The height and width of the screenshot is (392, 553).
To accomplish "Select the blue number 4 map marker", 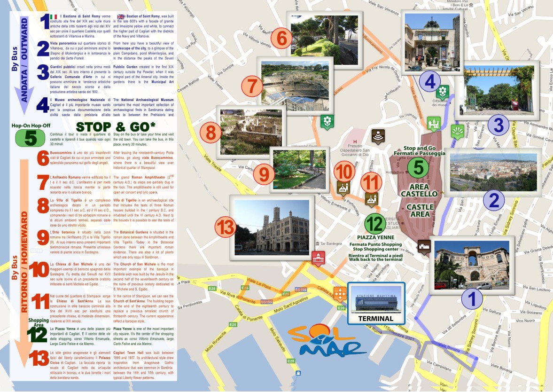I will pyautogui.click(x=430, y=81).
